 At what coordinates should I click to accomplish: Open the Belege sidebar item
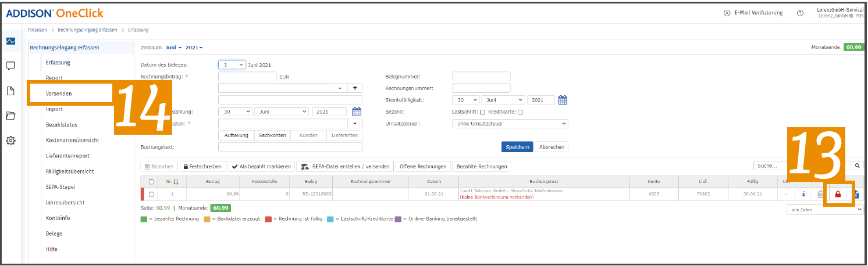coord(54,233)
